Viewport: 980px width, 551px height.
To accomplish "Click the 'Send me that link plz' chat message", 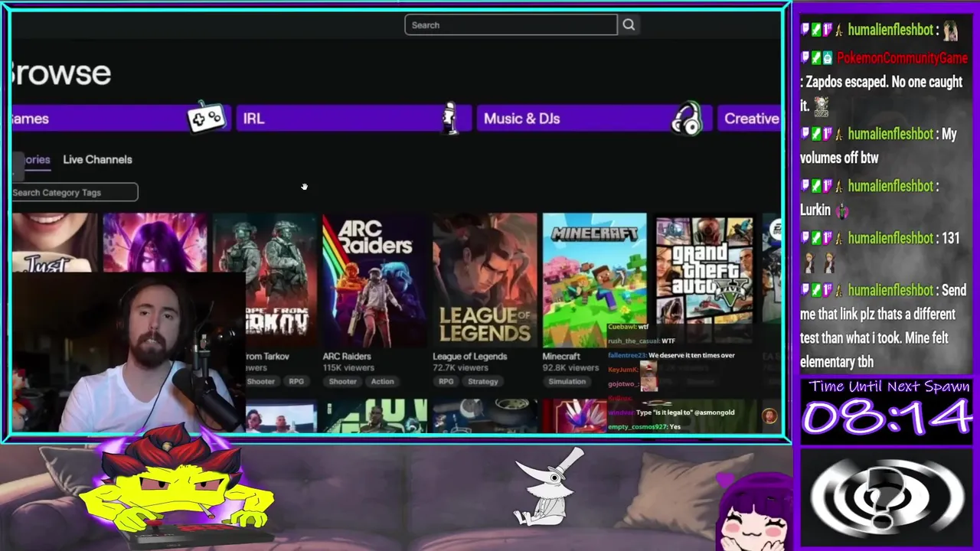I will (x=883, y=326).
